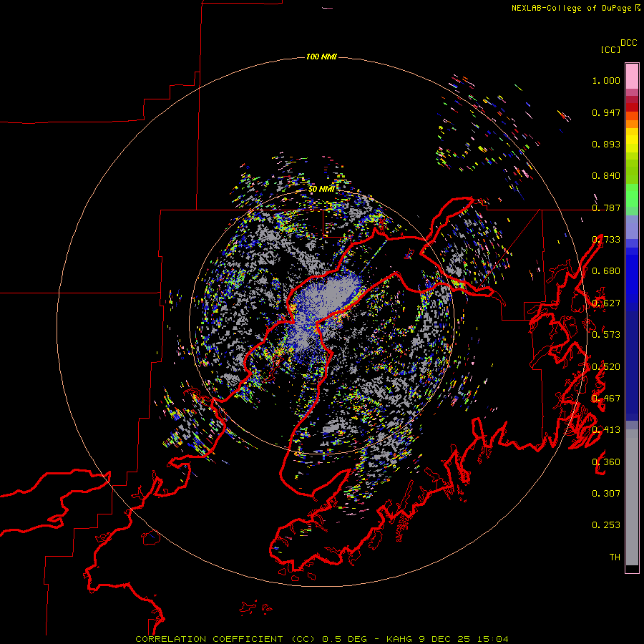Click the 0.520 scale value
644x644 pixels.
tap(606, 367)
